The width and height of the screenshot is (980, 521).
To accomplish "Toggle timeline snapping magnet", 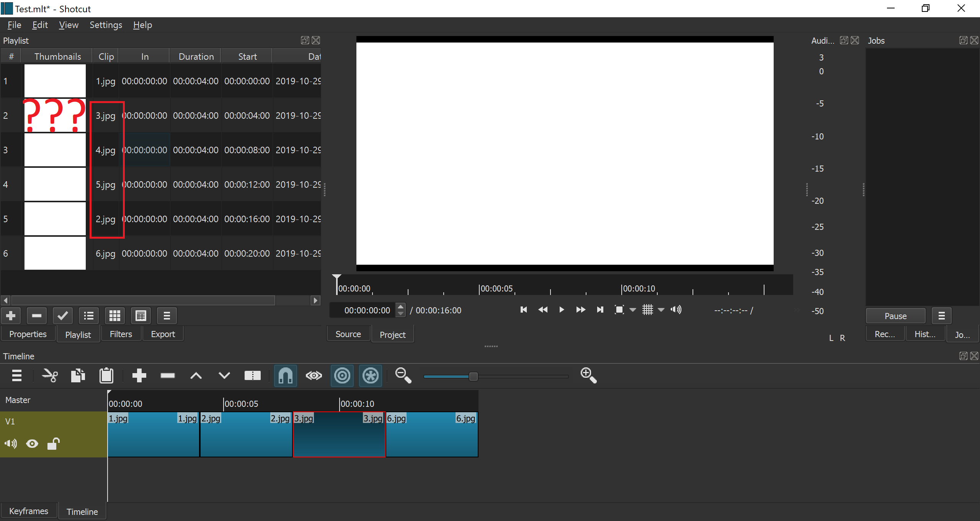I will (x=286, y=376).
